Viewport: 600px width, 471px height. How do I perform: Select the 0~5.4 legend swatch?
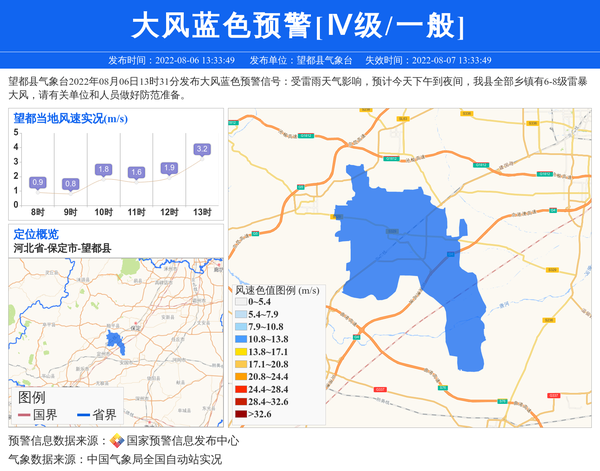coord(240,302)
